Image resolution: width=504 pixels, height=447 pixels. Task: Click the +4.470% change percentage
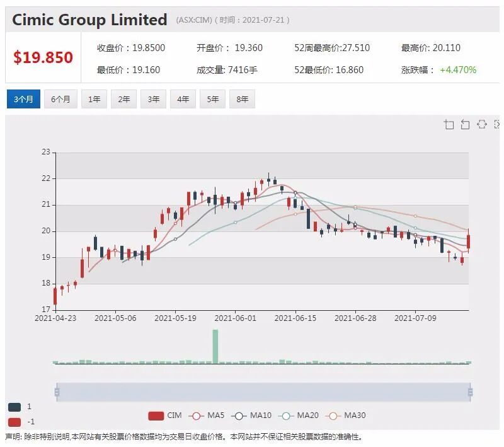tap(458, 70)
